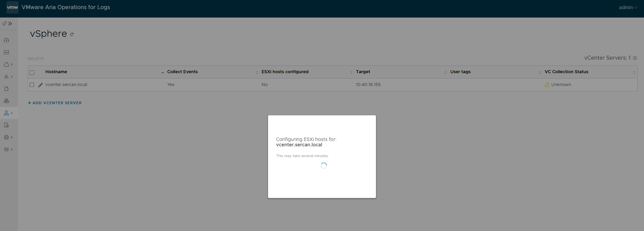Open the Integration network icon
The image size is (644, 231).
(6, 113)
